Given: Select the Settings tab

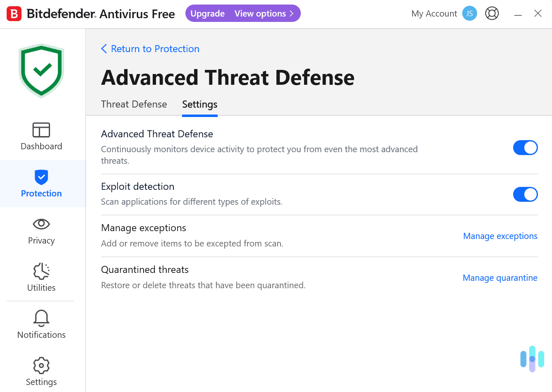Looking at the screenshot, I should pyautogui.click(x=199, y=104).
